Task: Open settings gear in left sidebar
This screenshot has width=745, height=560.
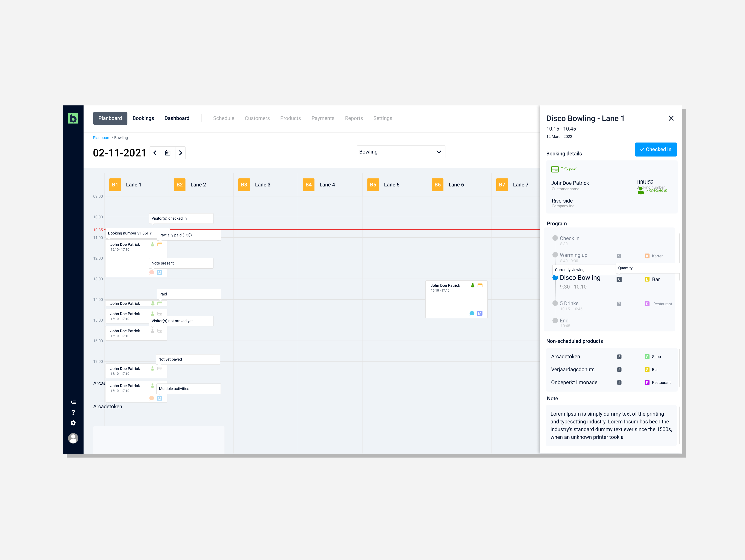Action: 73,423
